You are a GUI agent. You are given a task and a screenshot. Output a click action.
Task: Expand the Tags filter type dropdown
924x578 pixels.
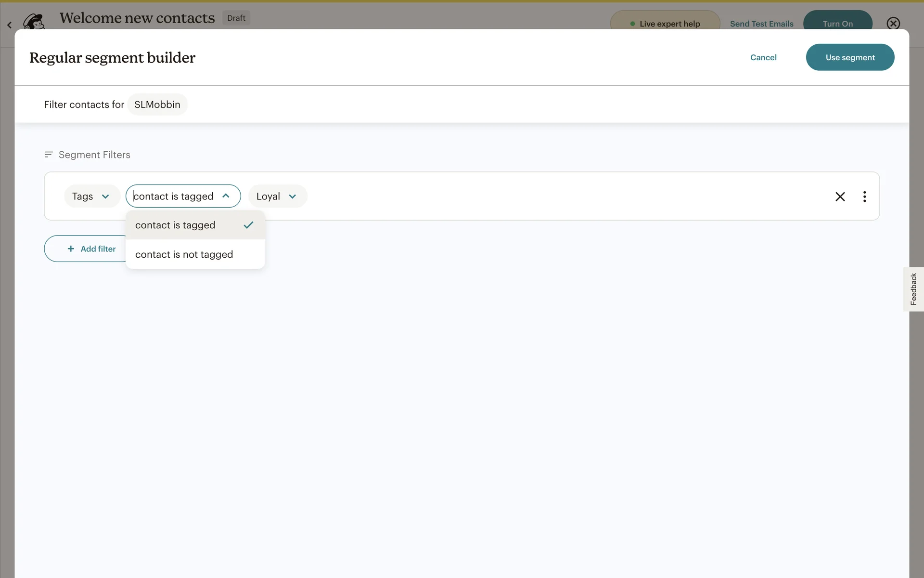91,197
